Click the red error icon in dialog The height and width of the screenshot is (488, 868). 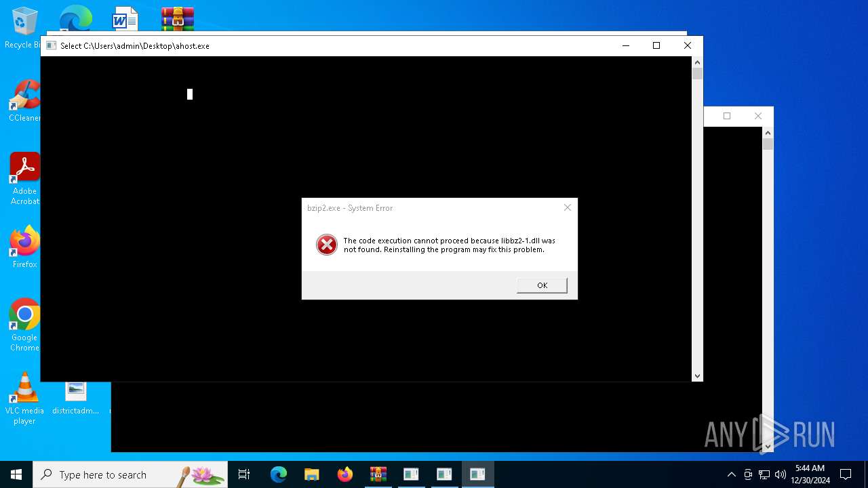tap(327, 245)
